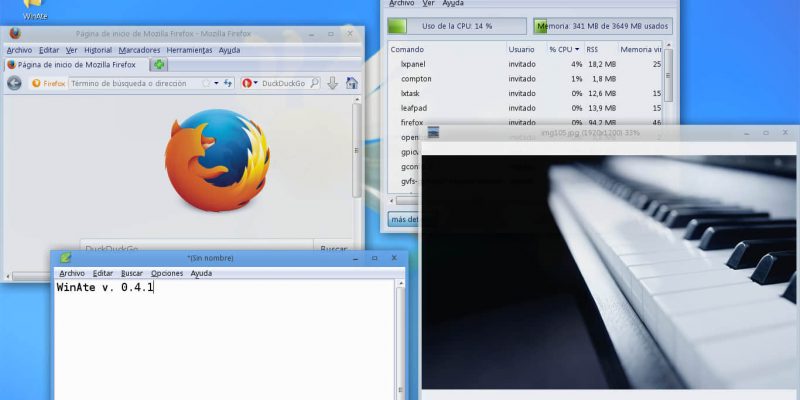The height and width of the screenshot is (400, 800).
Task: Click the image viewer icon in its title bar
Action: [433, 133]
